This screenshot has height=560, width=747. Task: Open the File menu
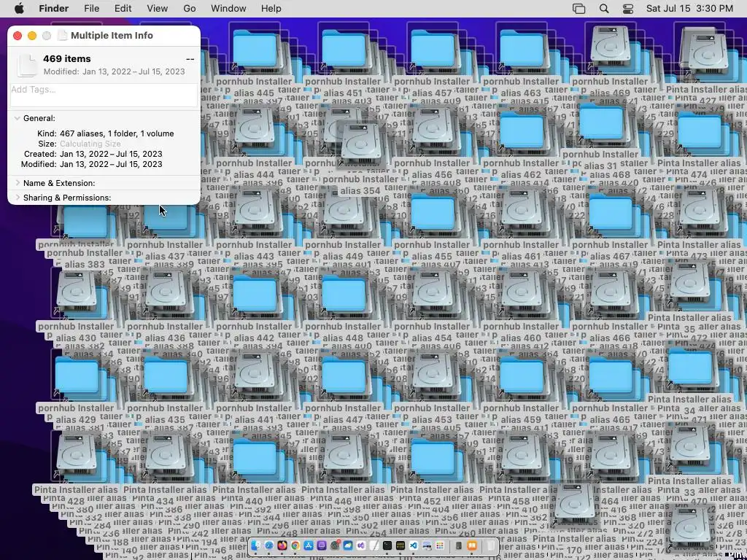91,9
